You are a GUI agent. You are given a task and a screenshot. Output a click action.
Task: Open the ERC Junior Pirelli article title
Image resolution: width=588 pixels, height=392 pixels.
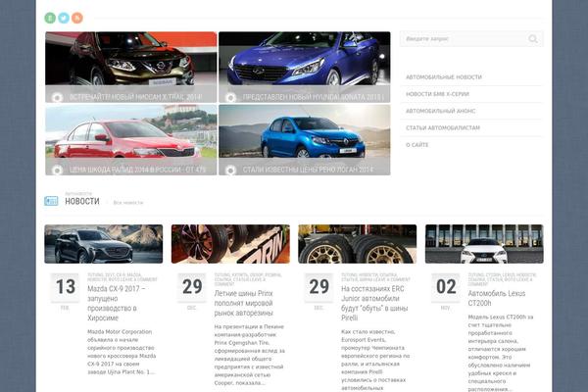[x=374, y=303]
